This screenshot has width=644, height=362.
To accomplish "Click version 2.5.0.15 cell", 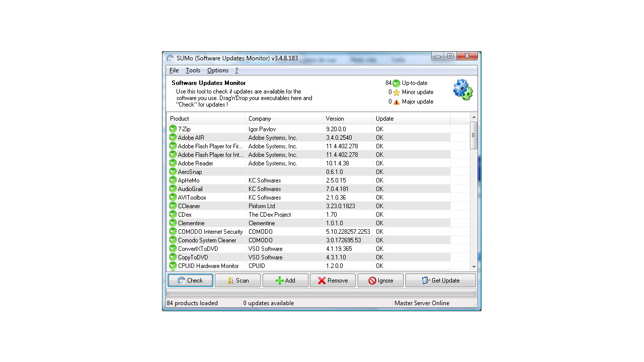I will click(336, 180).
